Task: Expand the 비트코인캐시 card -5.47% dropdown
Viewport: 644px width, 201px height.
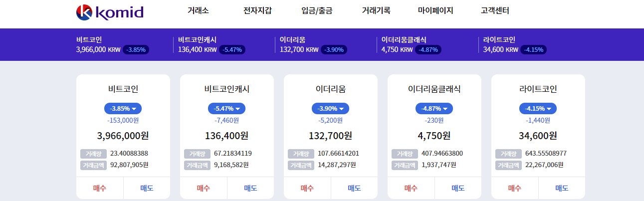Action: [x=226, y=108]
